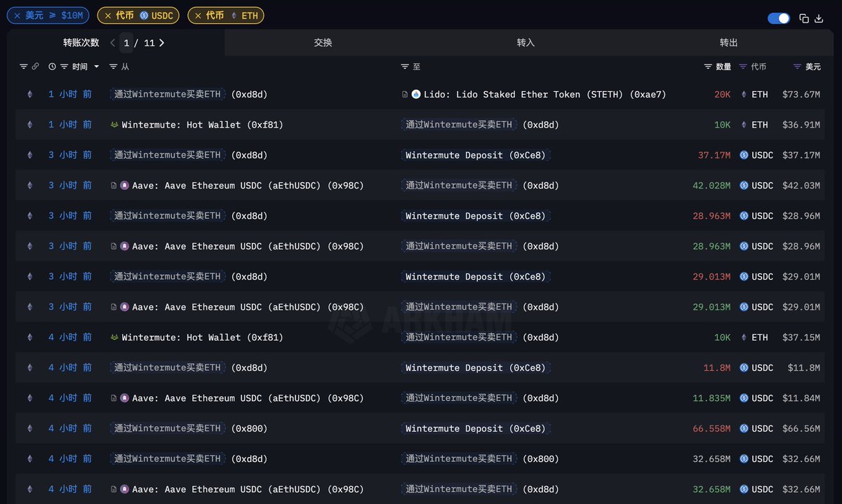
Task: Open the 至 column filter
Action: [405, 67]
